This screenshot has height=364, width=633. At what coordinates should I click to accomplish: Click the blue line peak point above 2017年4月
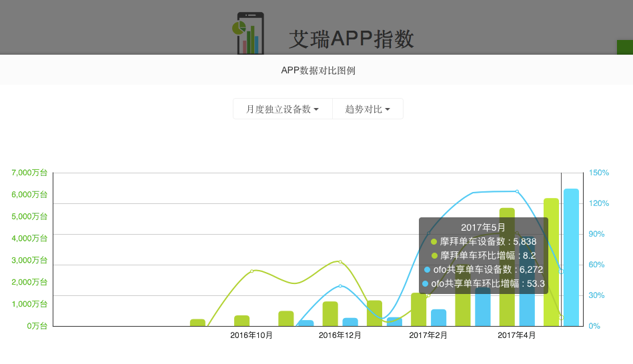(x=516, y=191)
